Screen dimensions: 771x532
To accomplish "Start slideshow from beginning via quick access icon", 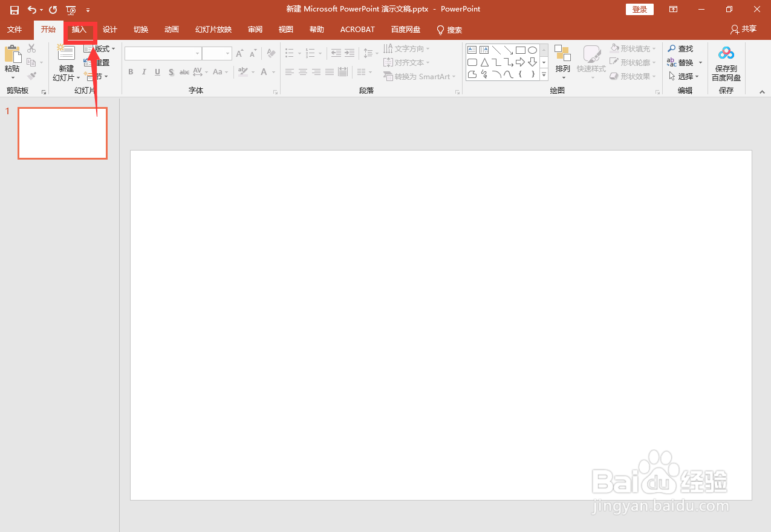I will click(71, 10).
